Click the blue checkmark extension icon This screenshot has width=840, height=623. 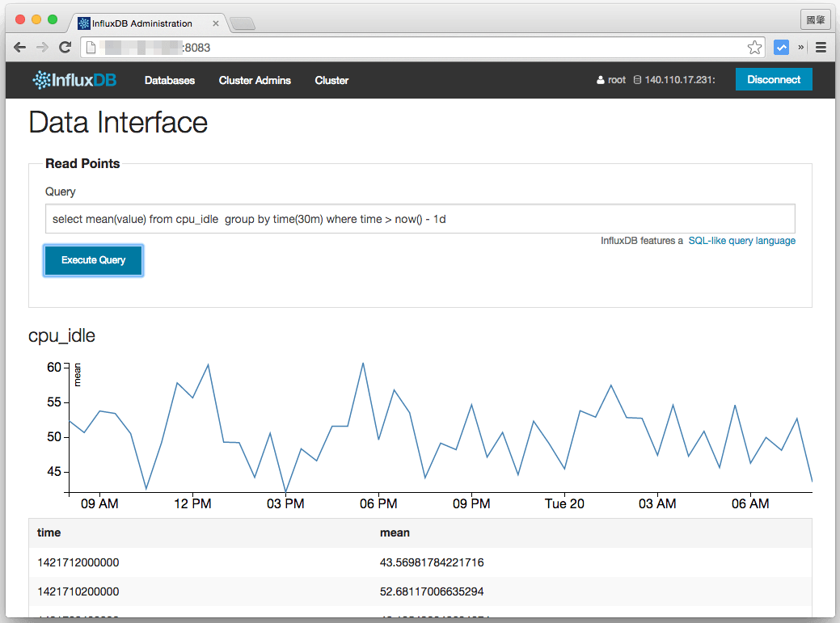click(x=781, y=47)
